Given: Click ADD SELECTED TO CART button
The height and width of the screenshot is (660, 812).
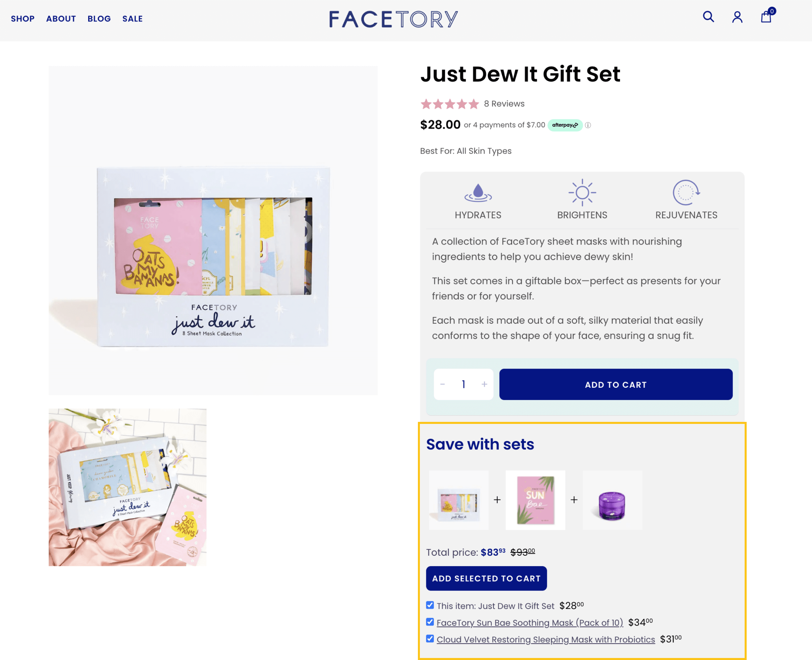Looking at the screenshot, I should coord(486,578).
